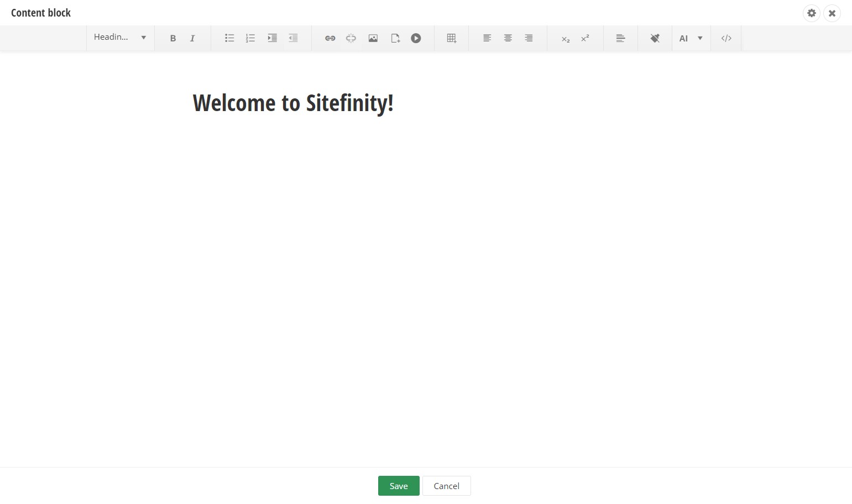Open the Heading format dropdown

pos(120,38)
